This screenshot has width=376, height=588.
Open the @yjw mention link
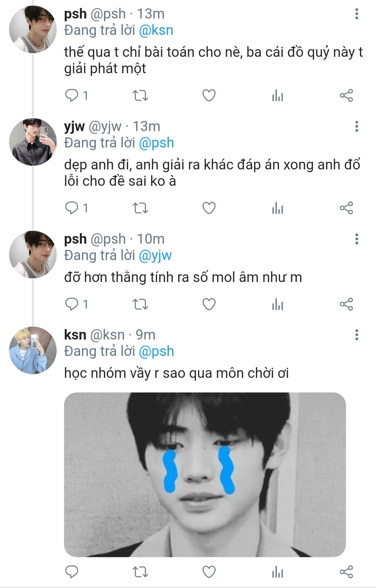(155, 255)
